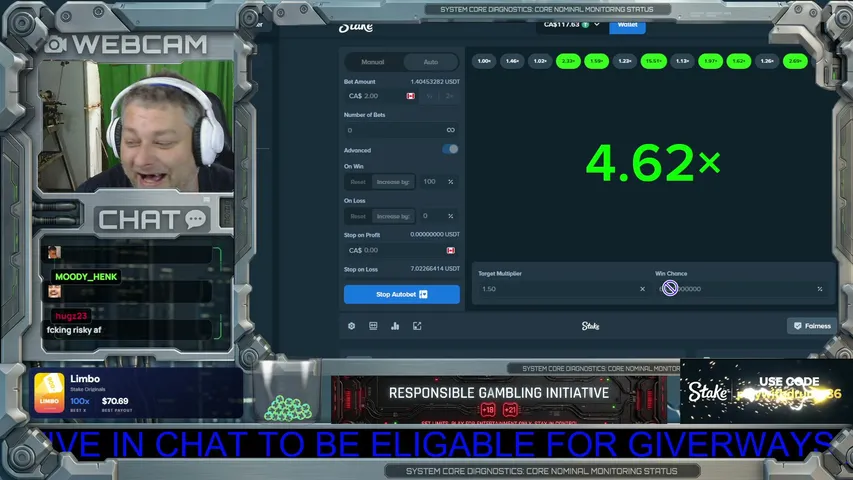Open the 1.13× past result pill

[682, 61]
